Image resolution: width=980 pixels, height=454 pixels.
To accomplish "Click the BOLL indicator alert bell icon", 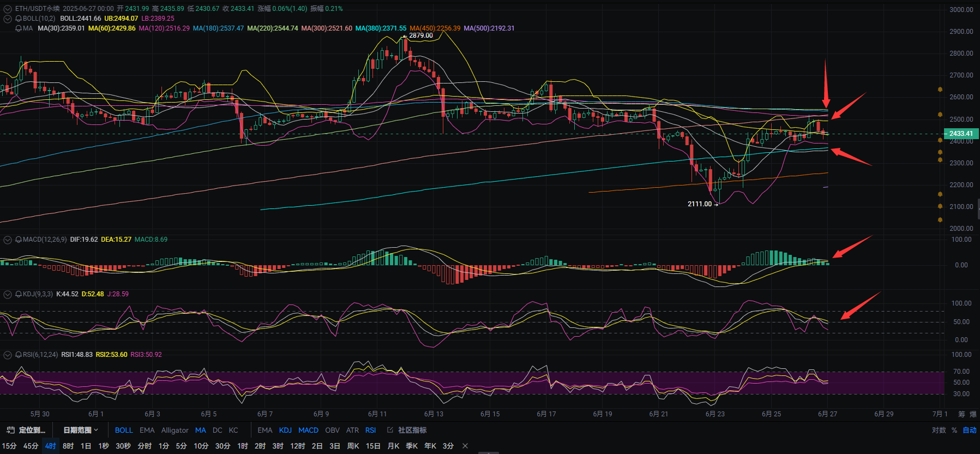I will tap(19, 19).
